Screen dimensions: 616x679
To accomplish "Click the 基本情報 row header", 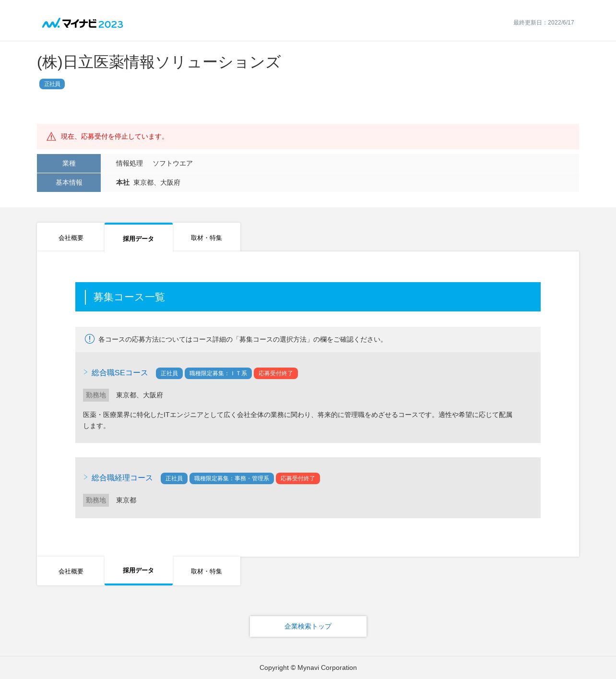I will point(69,182).
